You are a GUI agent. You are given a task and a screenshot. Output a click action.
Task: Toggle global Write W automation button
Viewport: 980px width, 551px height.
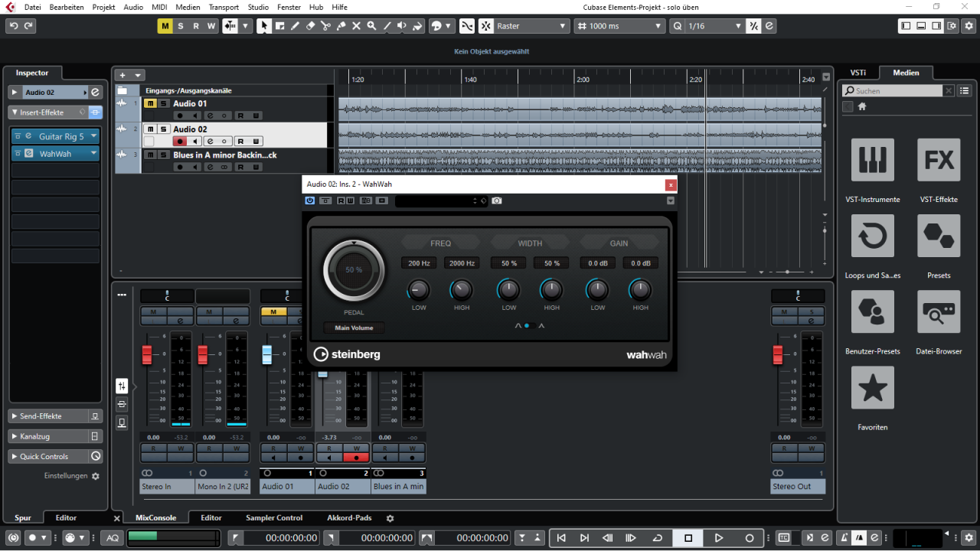(211, 26)
